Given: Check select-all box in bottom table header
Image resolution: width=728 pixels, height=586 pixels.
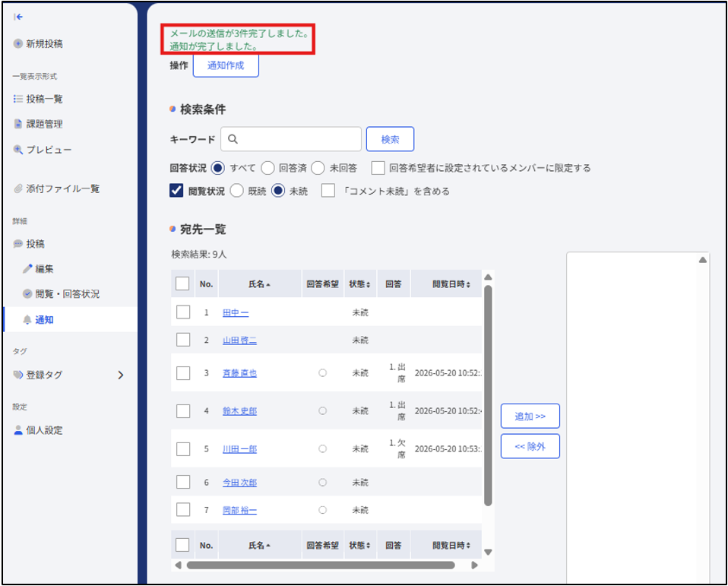Looking at the screenshot, I should tap(182, 545).
